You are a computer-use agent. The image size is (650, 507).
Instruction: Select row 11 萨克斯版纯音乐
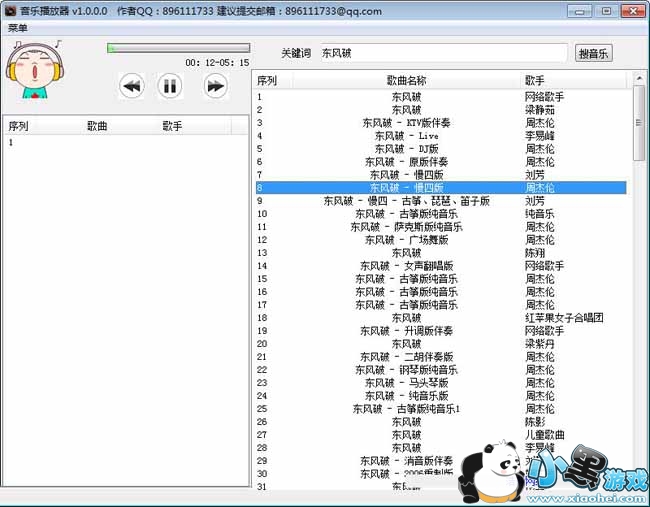pos(441,227)
